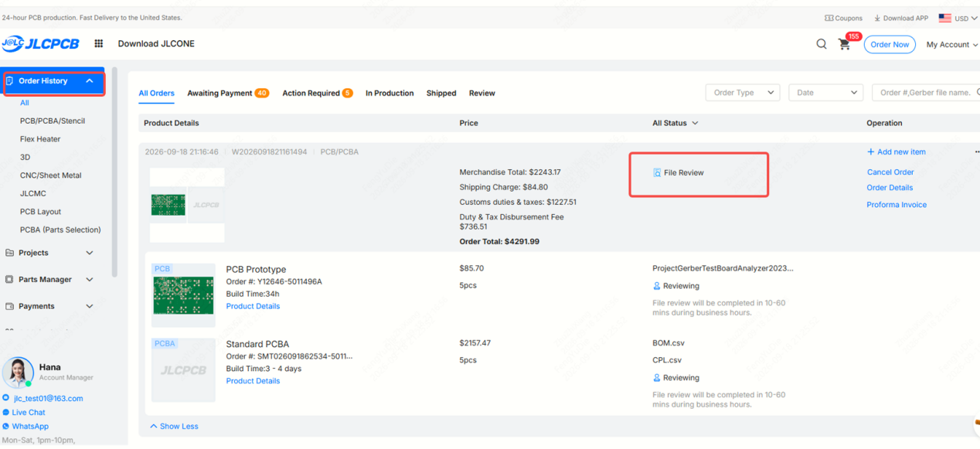Select PCB/PCBA/Stencil in the sidebar
Image resolution: width=980 pixels, height=449 pixels.
pyautogui.click(x=53, y=121)
